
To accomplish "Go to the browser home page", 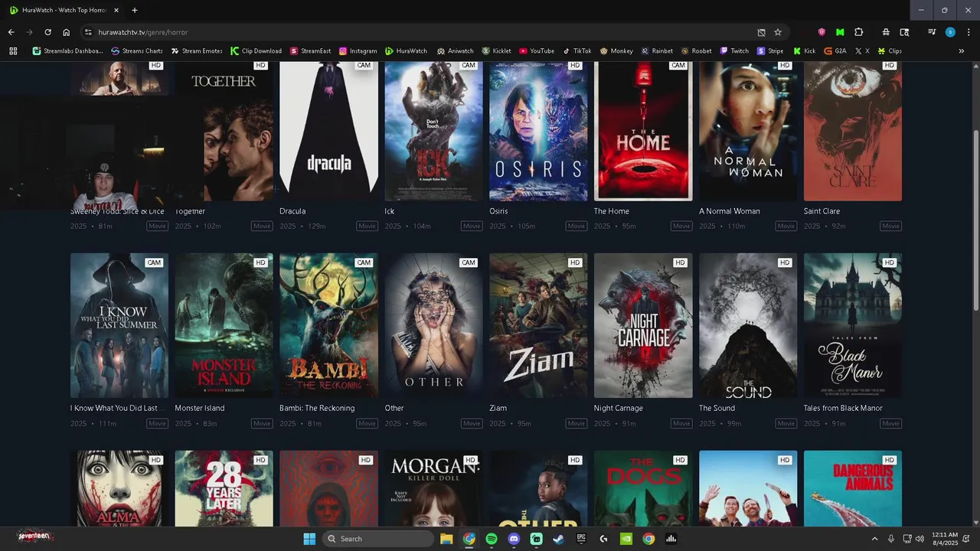I will [67, 32].
